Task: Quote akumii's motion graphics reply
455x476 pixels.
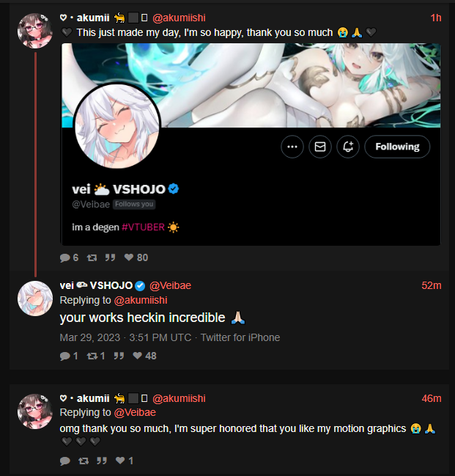Action: pyautogui.click(x=102, y=461)
